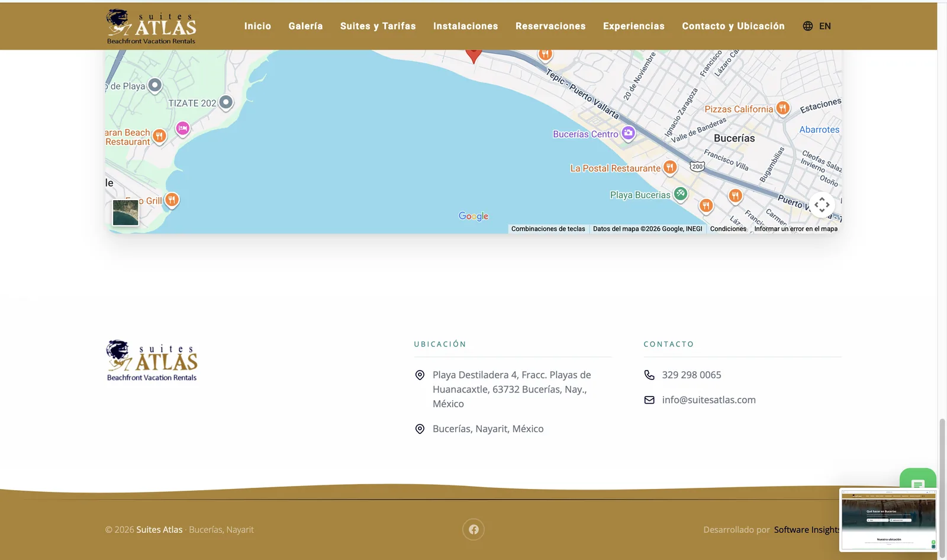The image size is (947, 560).
Task: Click the red location pin on the map
Action: (x=474, y=55)
